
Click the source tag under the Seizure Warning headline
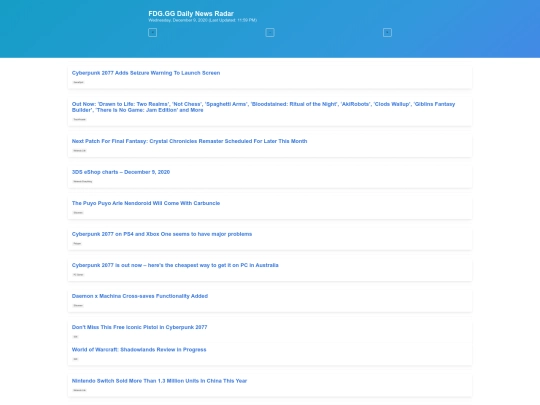[79, 82]
